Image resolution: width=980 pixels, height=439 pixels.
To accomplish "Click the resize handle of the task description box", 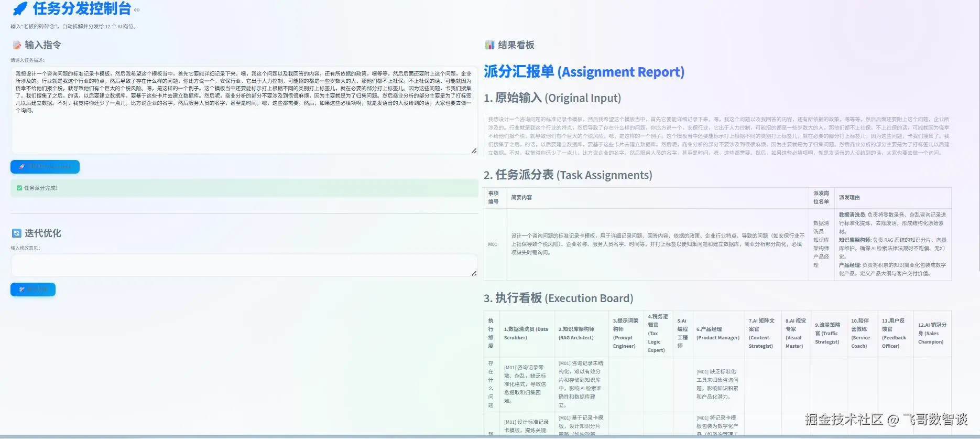I will [474, 151].
